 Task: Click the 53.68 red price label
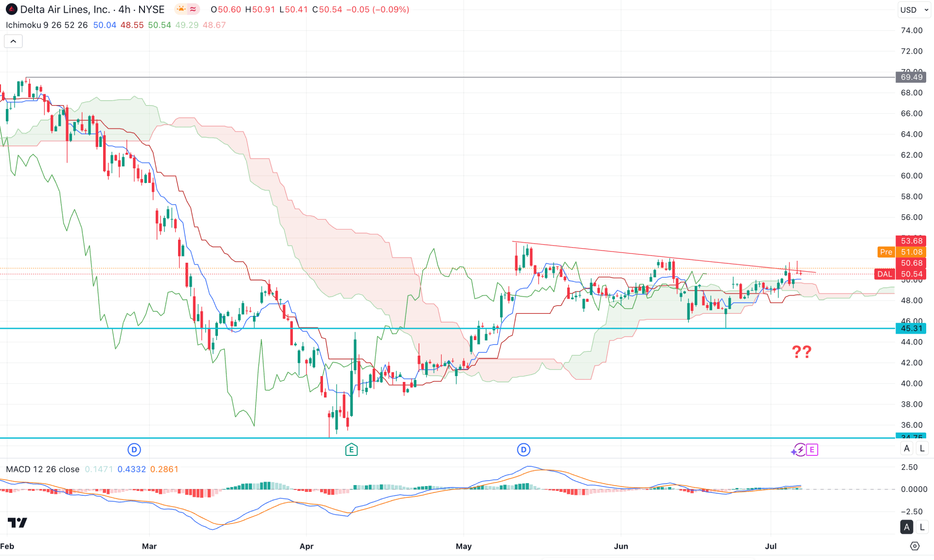[911, 241]
